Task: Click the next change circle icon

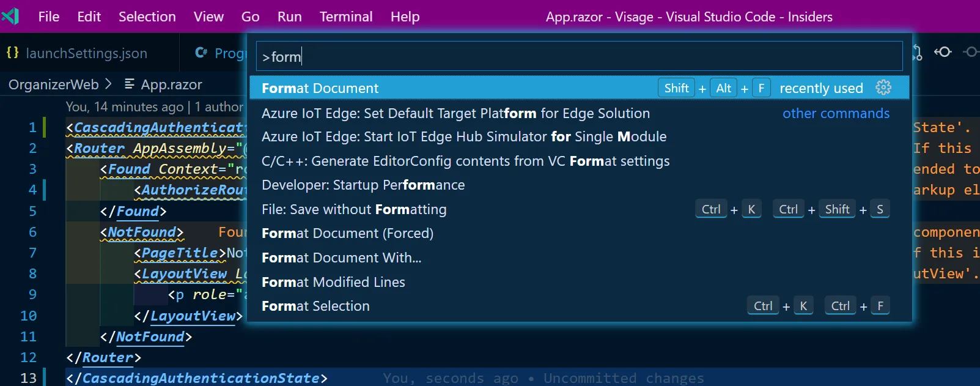Action: (971, 52)
